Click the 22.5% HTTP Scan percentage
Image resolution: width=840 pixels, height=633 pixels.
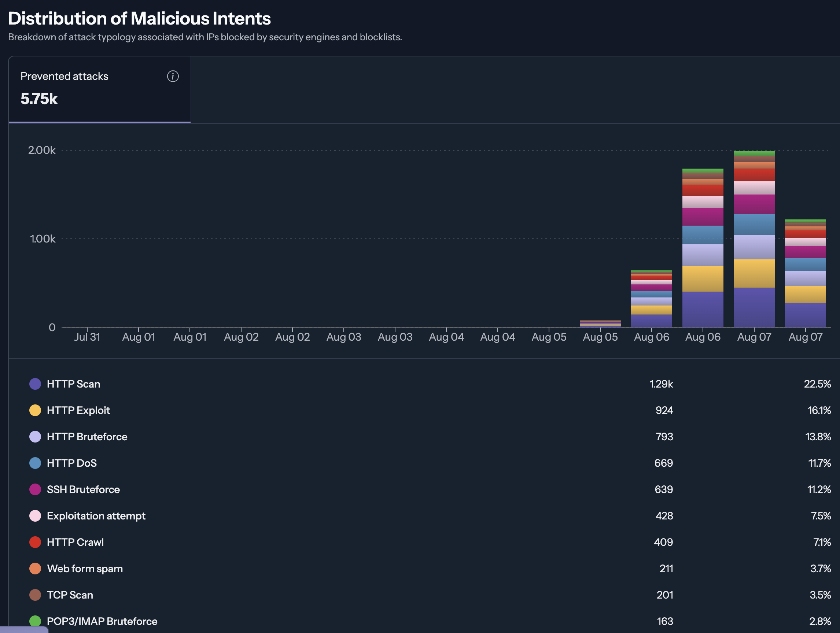(817, 384)
